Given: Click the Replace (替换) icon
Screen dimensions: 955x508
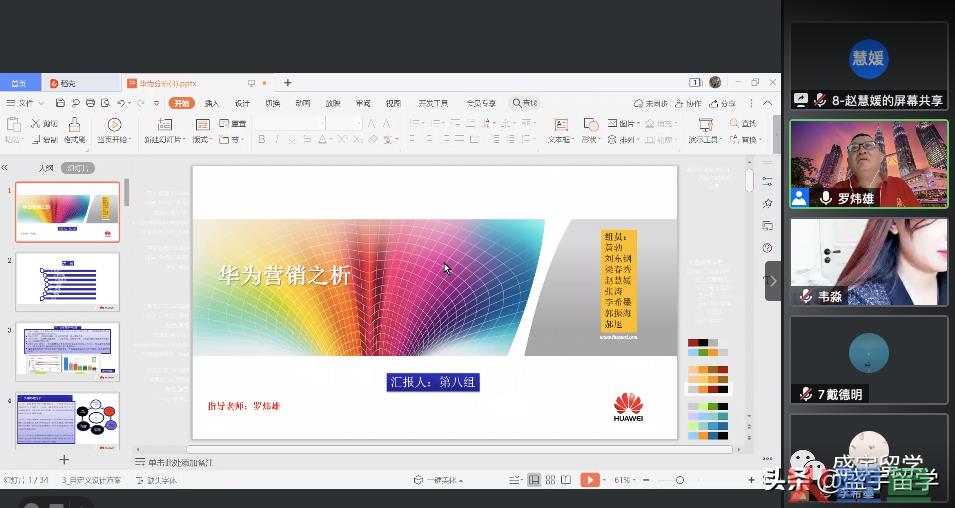Looking at the screenshot, I should tap(735, 139).
